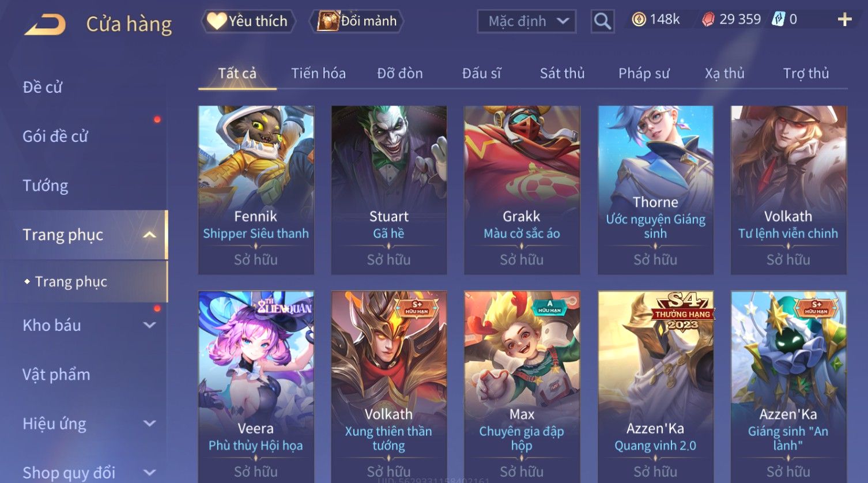Screen dimensions: 868x483
Task: Click the back arrow icon
Action: [45, 24]
